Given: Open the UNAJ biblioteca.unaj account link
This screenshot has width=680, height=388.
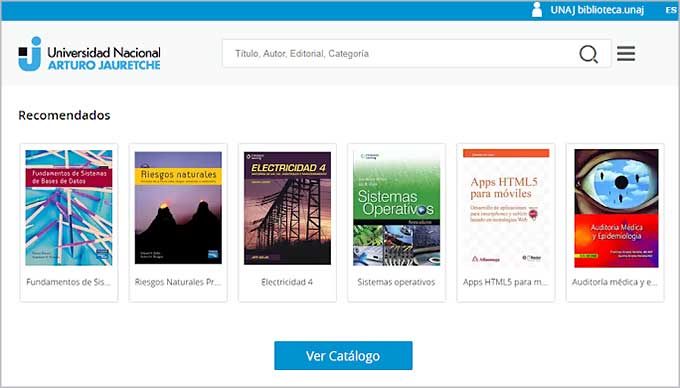Looking at the screenshot, I should pos(597,10).
